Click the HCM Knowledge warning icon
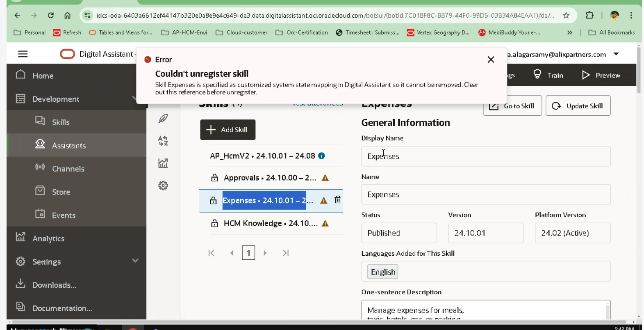 [x=325, y=224]
